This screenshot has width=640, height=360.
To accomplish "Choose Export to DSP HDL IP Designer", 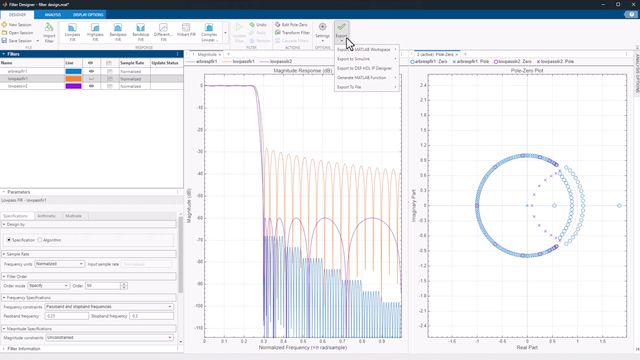I will 367,68.
